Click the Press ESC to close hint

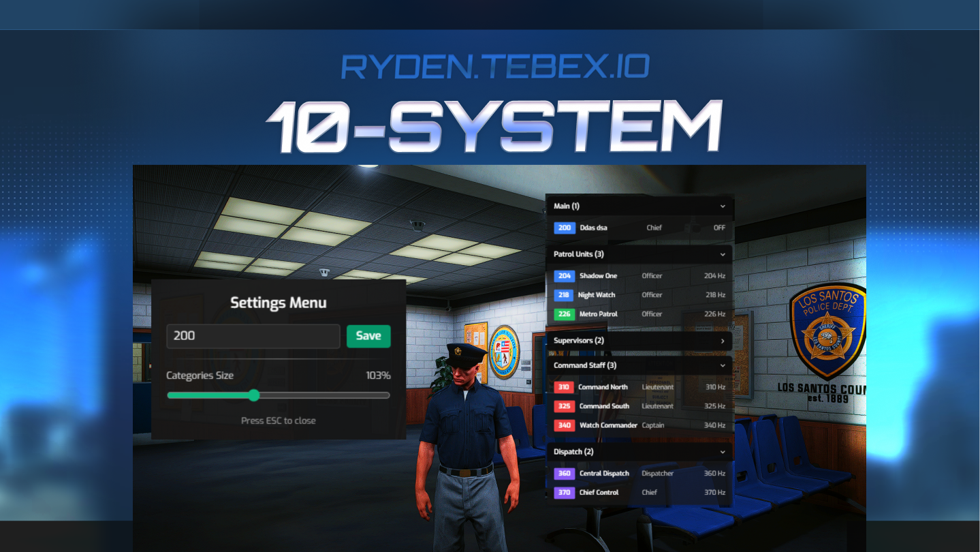click(x=279, y=420)
